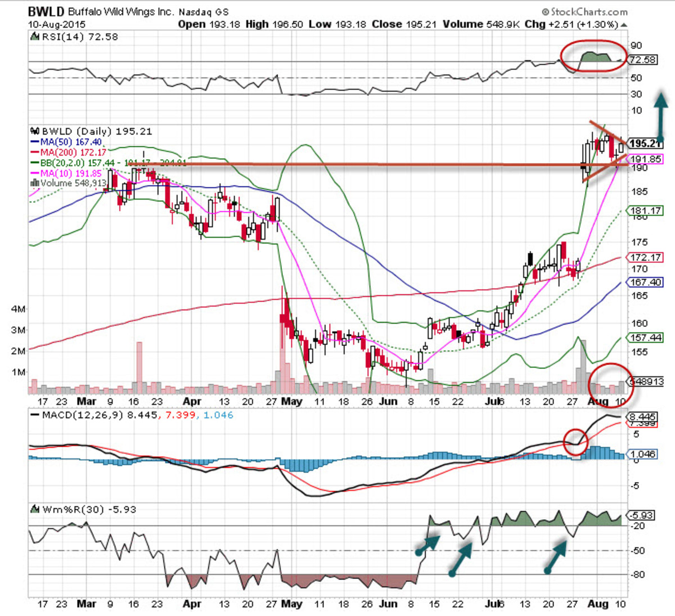Click the Williams %R legend line icon
Screen dimensions: 675x616
pos(34,510)
